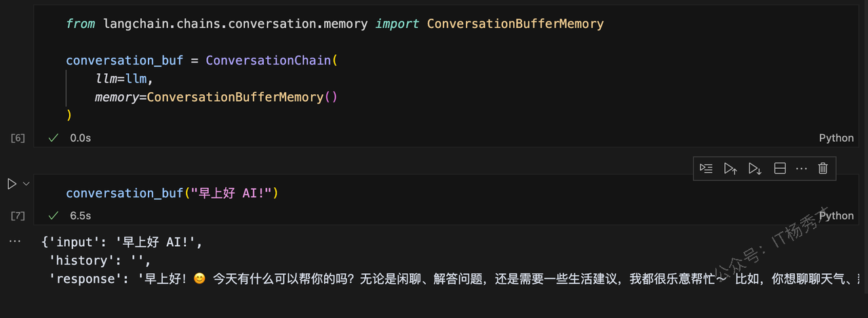Click the success checkmark of cell 7
868x318 pixels.
(x=54, y=216)
